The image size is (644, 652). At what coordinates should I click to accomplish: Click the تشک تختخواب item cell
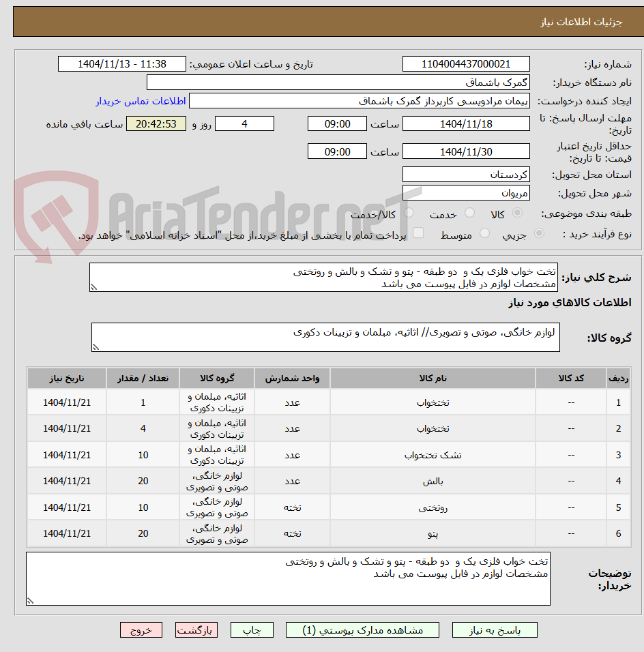point(433,455)
